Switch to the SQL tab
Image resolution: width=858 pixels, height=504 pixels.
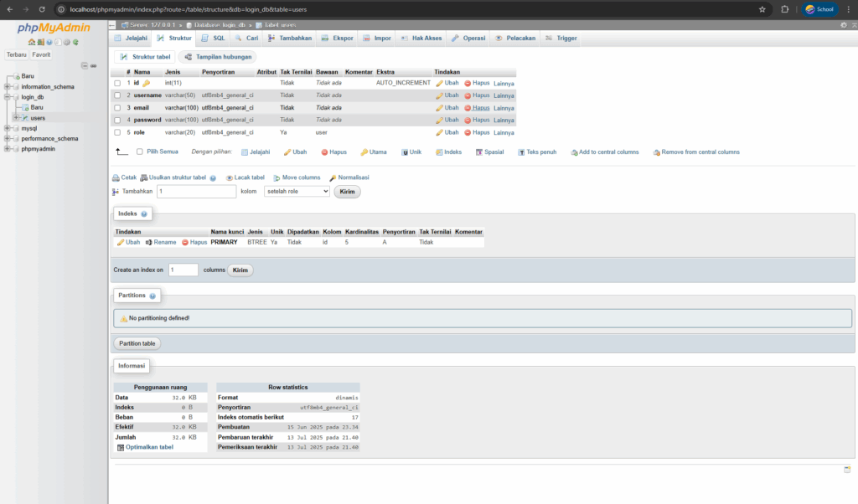point(214,39)
